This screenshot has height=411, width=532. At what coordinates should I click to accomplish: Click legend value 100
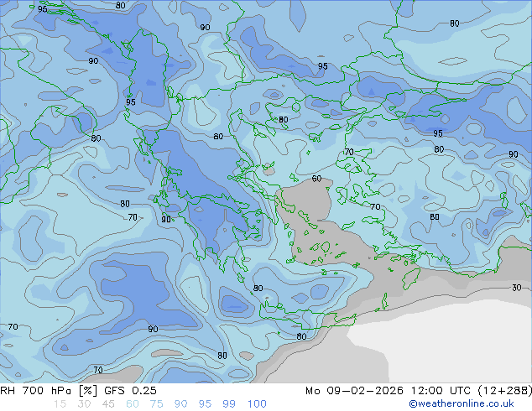[x=257, y=403]
